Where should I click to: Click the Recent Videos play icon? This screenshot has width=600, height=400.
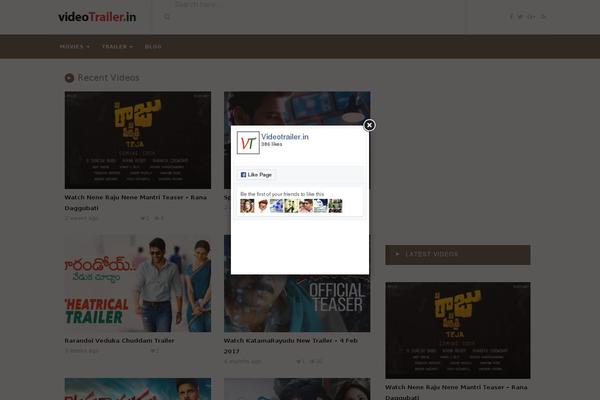click(x=69, y=78)
